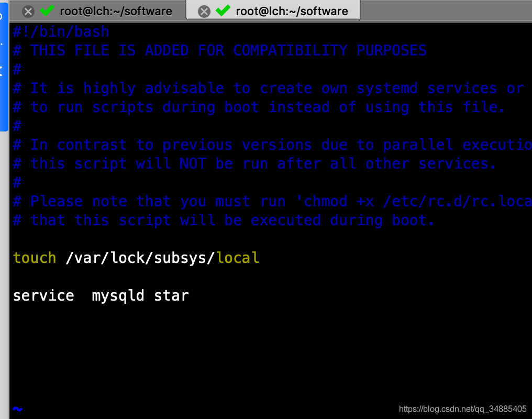532x419 pixels.
Task: Click the 'Please note that you must run' line
Action: click(x=272, y=202)
